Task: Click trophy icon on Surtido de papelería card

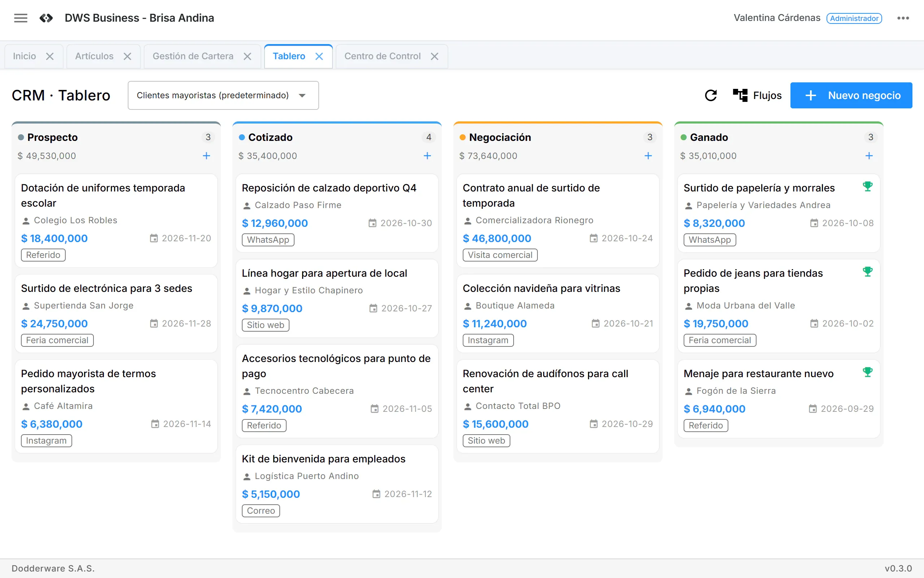Action: click(867, 186)
